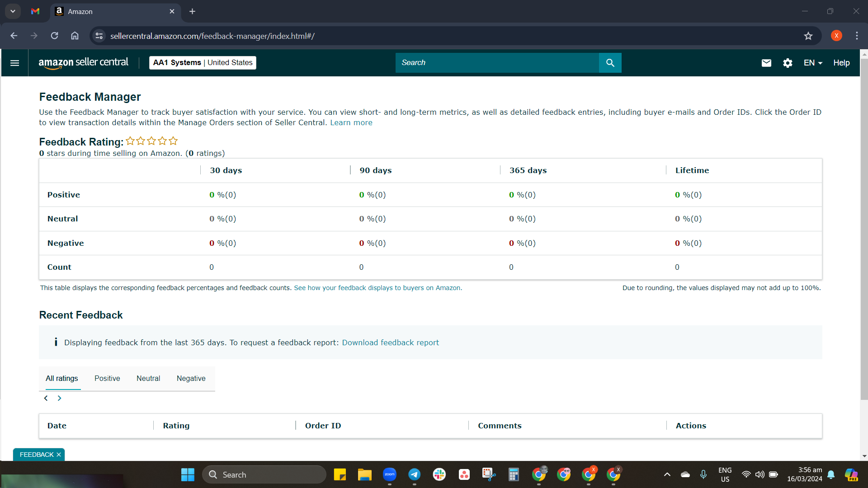Open the tab search dropdown arrow
Viewport: 868px width, 488px height.
(13, 11)
